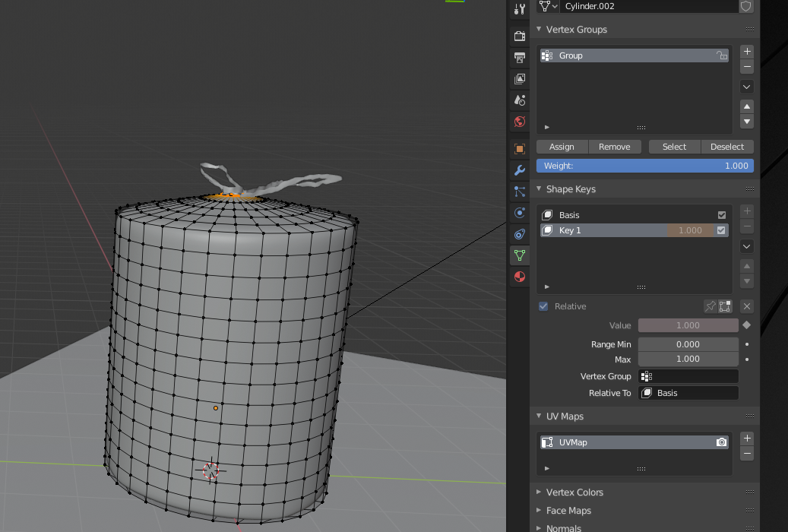Open the World properties globe tab

[520, 122]
